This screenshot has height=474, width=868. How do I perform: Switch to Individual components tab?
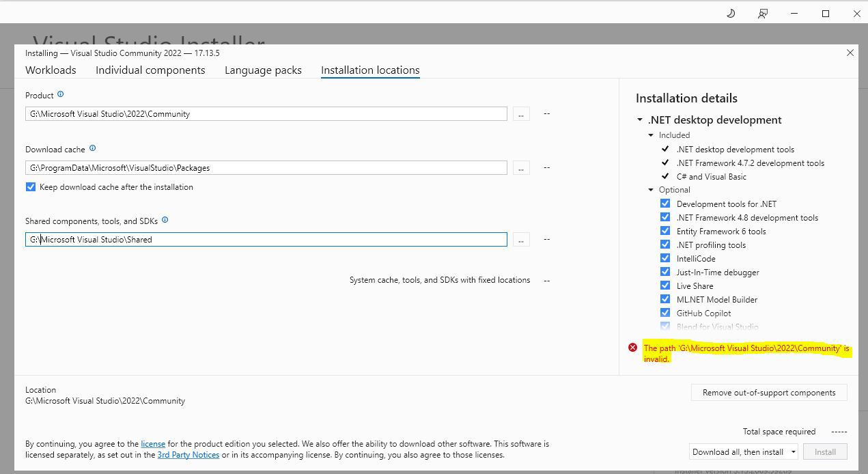150,70
